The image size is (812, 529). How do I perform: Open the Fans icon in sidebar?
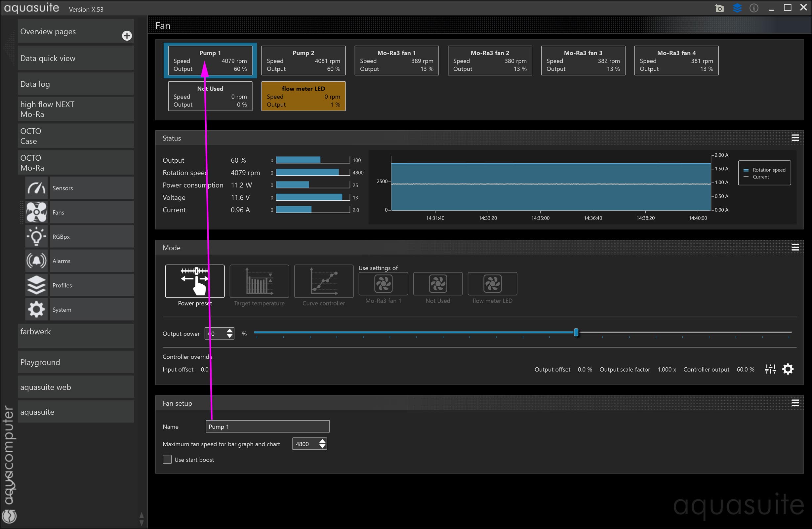click(36, 212)
